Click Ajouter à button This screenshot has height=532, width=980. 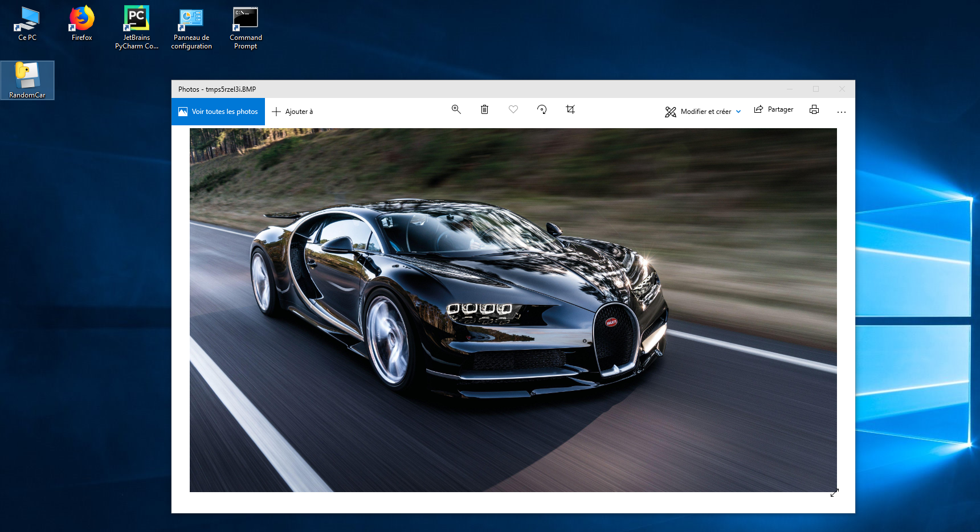292,112
